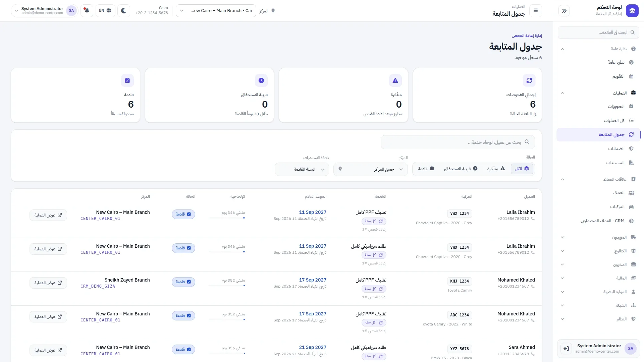Click the KHJ 1234 plate badge
Viewport: 644px width, 362px height.
pyautogui.click(x=460, y=281)
